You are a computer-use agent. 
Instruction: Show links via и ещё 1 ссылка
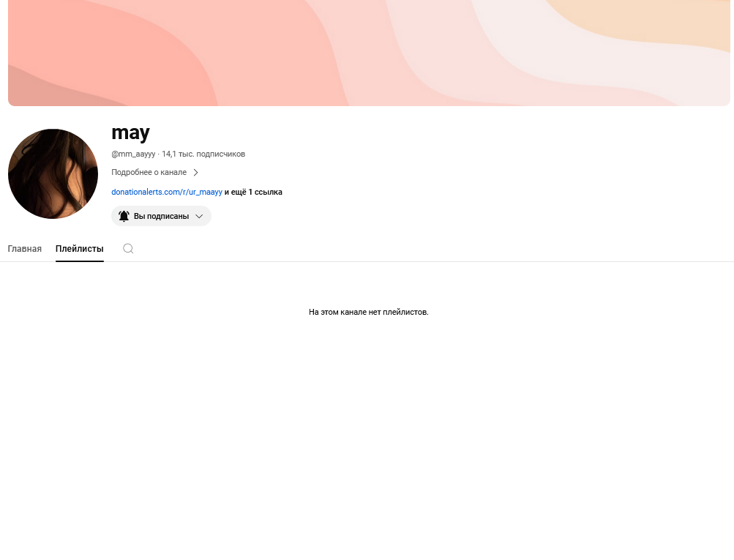coord(253,192)
